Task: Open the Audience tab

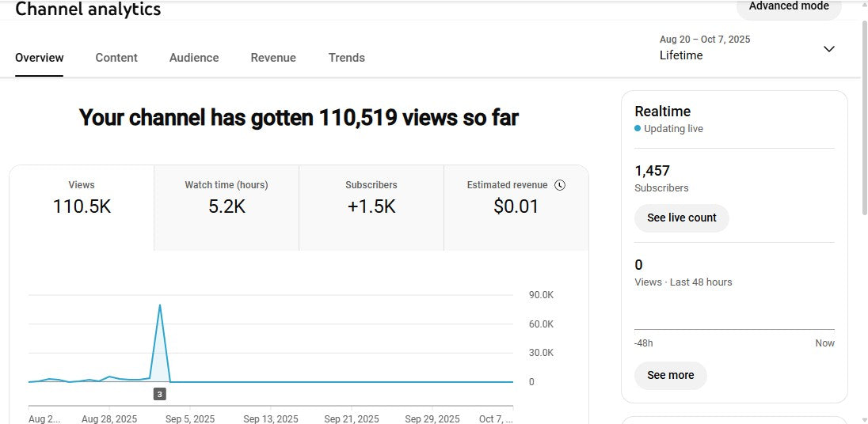Action: tap(194, 58)
